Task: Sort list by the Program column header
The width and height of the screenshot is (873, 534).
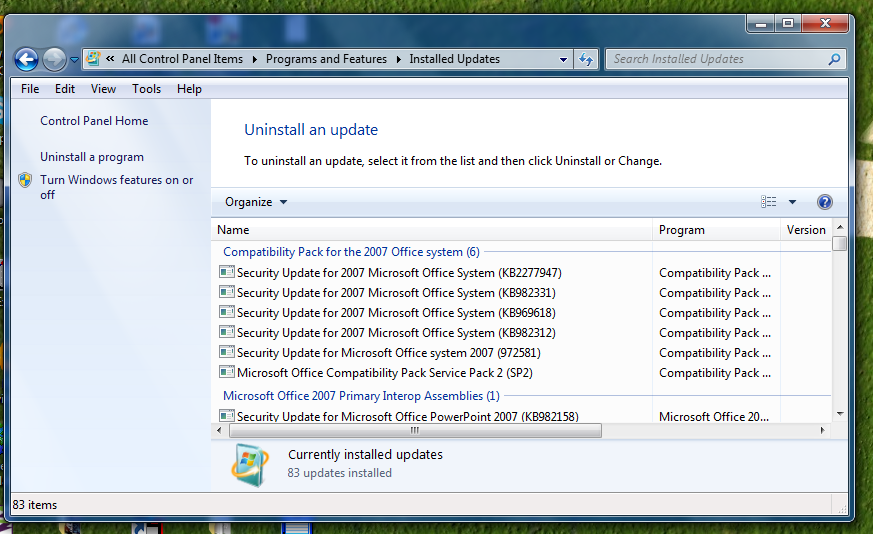Action: (x=714, y=230)
